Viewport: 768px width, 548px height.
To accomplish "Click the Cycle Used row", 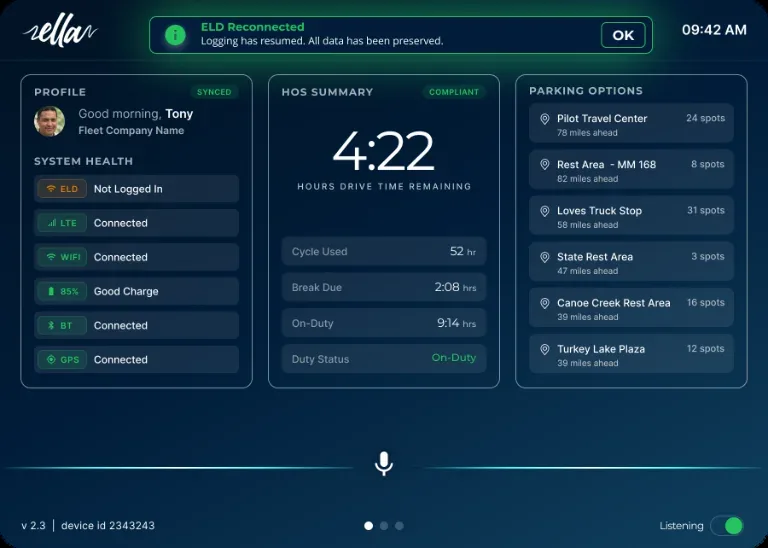I will pos(384,252).
